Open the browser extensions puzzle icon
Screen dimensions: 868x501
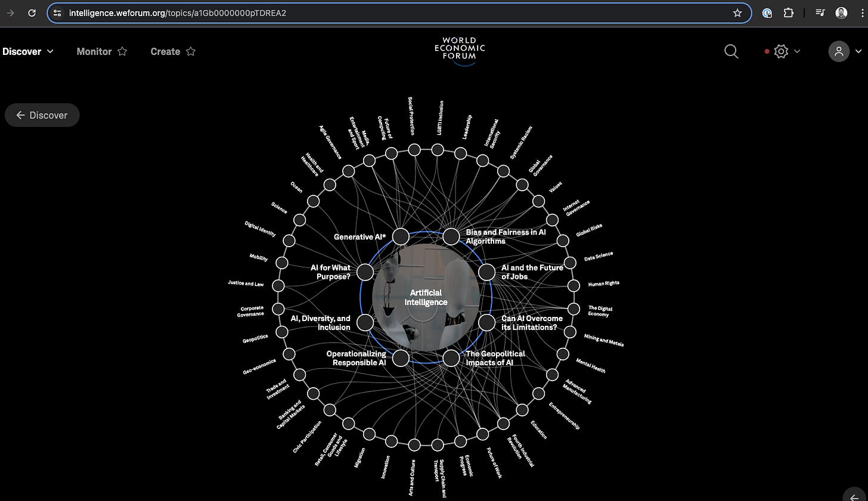pos(789,13)
